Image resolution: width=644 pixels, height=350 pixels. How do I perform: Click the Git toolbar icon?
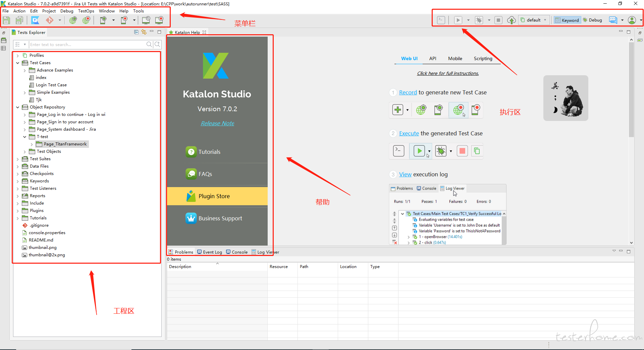[50, 20]
